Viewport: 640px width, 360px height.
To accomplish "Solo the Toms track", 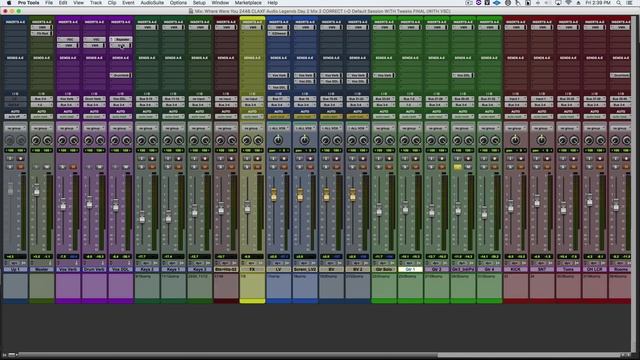I will point(563,167).
